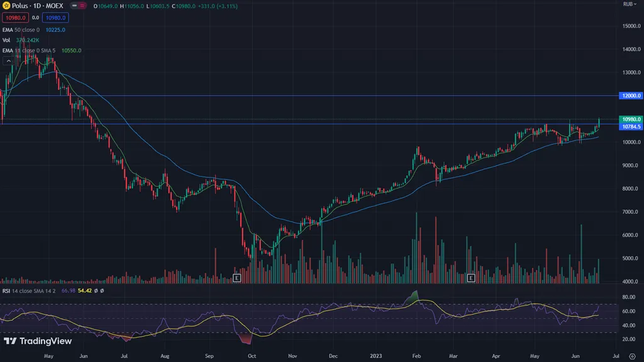Open the earnings marker near October
Screen dimensions: 644x362
coord(237,277)
